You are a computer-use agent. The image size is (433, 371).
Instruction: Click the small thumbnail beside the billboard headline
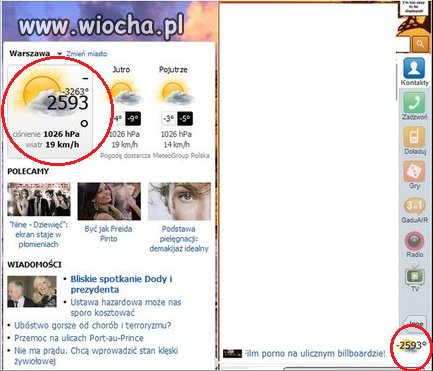pos(232,353)
